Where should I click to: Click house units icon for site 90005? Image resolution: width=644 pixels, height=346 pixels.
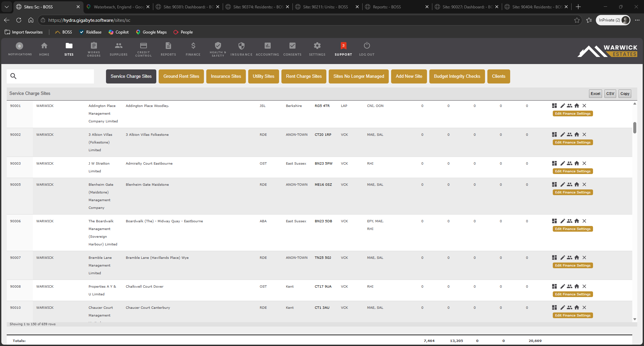pyautogui.click(x=577, y=184)
